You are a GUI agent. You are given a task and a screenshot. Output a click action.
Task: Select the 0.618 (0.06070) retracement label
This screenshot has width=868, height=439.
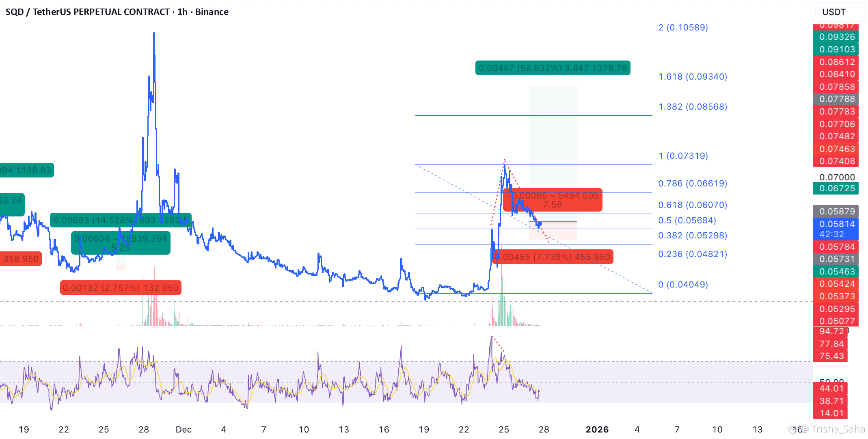point(693,205)
